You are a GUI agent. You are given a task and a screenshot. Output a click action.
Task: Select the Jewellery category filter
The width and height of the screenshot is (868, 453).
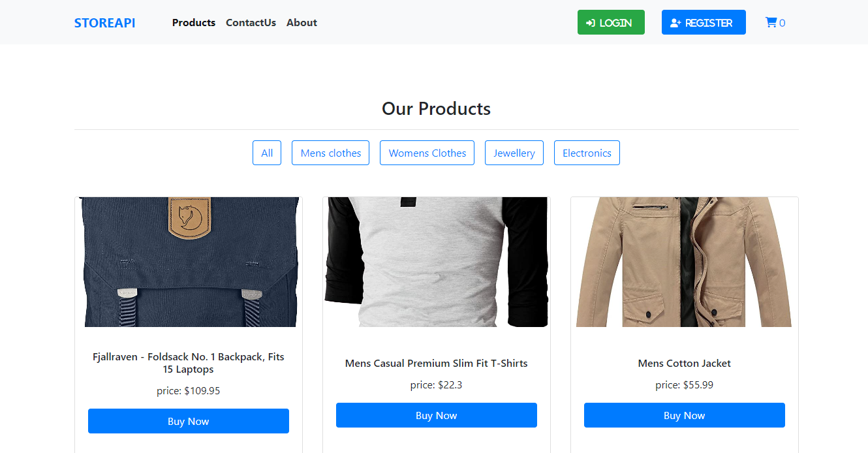pyautogui.click(x=514, y=152)
